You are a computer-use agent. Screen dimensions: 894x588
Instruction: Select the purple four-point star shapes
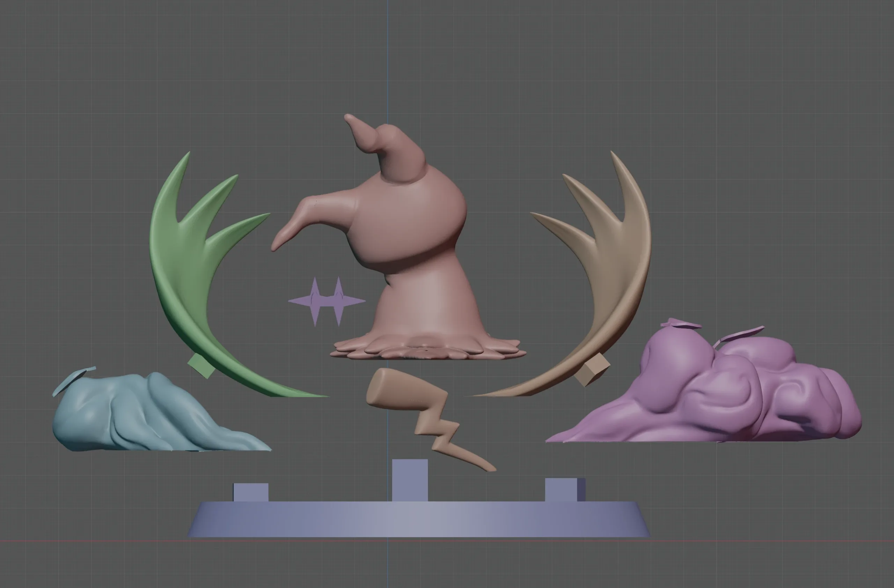pyautogui.click(x=327, y=301)
